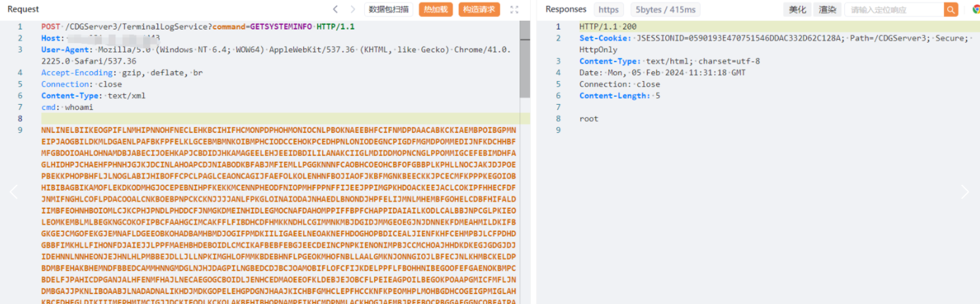This screenshot has width=980, height=304.
Task: Click the cmd: whoami header line
Action: pyautogui.click(x=67, y=107)
